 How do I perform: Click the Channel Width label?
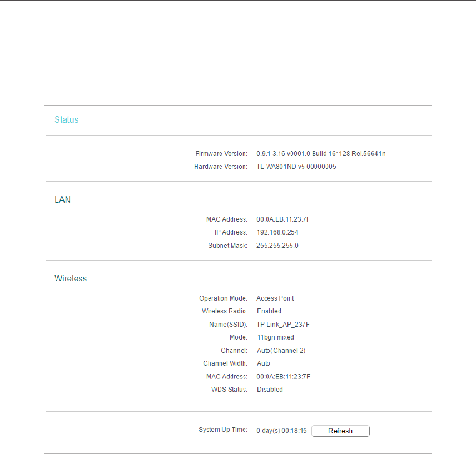[x=225, y=363]
